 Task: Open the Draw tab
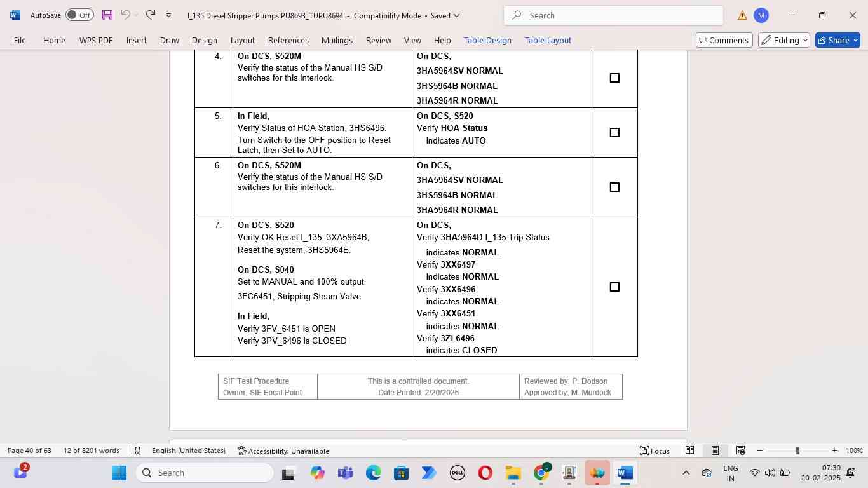click(x=170, y=40)
